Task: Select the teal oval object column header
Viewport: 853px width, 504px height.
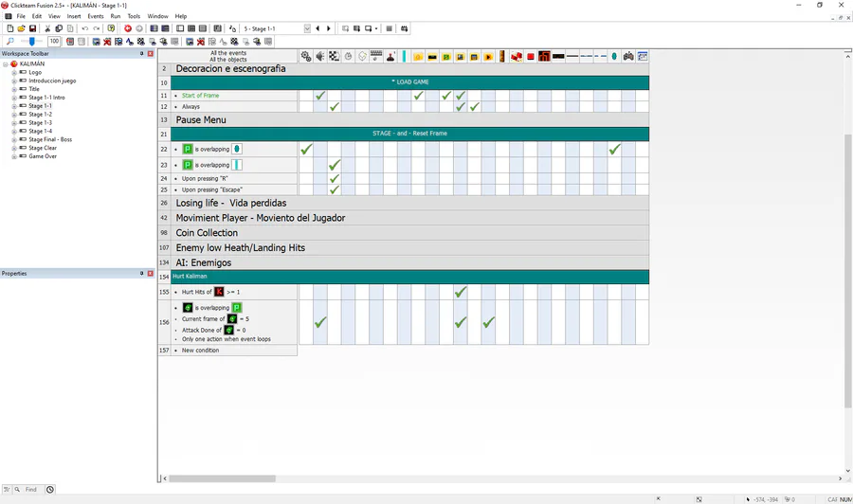Action: [614, 56]
